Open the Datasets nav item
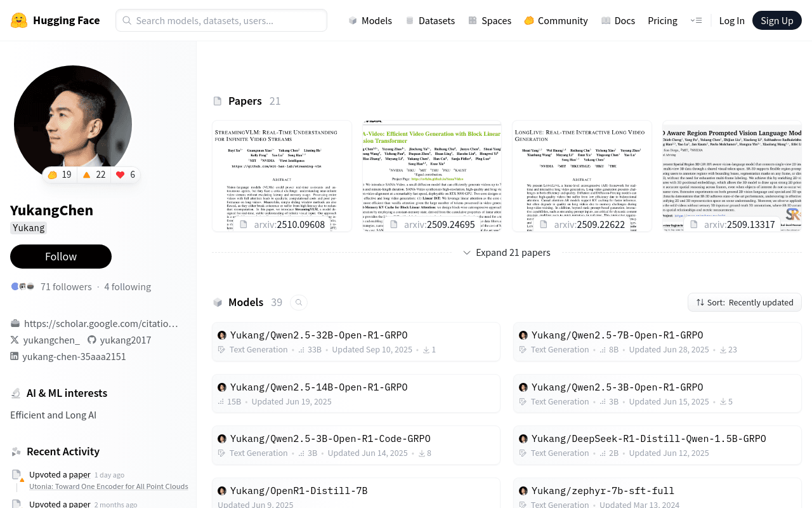This screenshot has width=812, height=508. click(430, 20)
